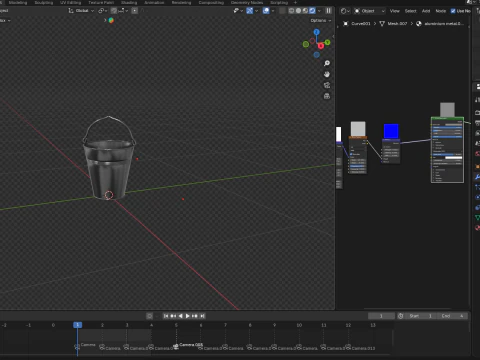Toggle camera view icon in viewport
Image resolution: width=480 pixels, height=360 pixels.
tap(327, 85)
